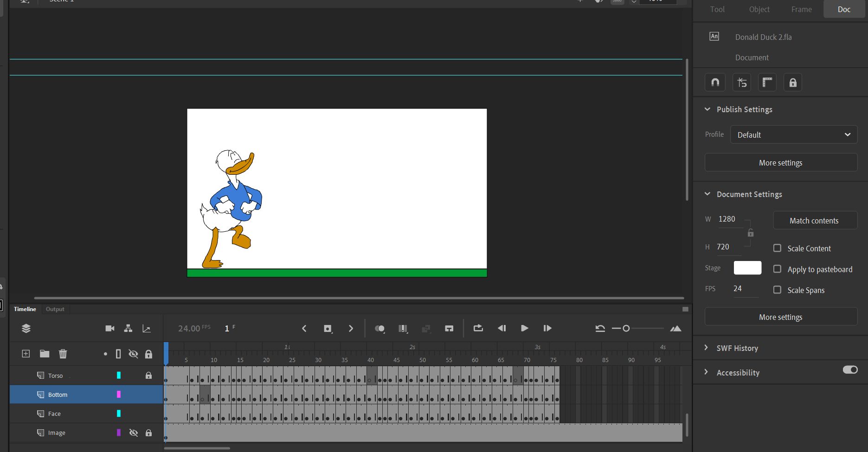Turn off the Accessibility toggle
Image resolution: width=868 pixels, height=452 pixels.
pos(850,370)
